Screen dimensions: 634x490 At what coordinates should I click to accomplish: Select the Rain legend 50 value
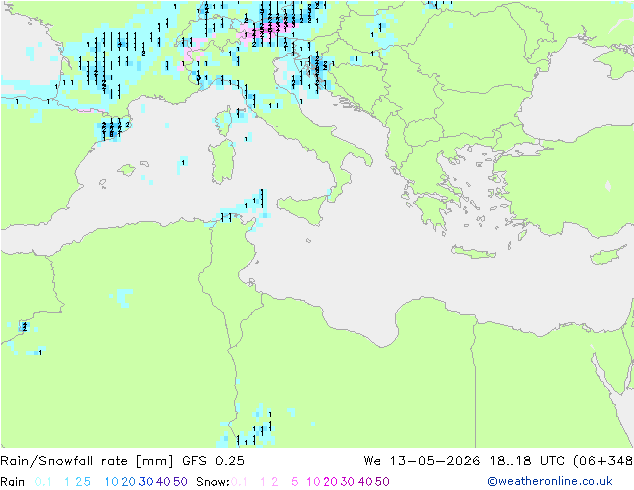point(180,482)
